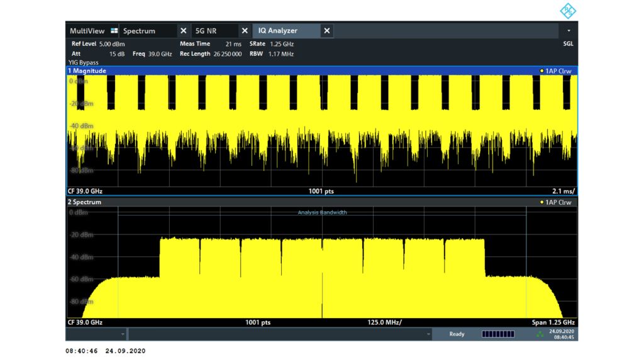Viewport: 644px width, 362px height.
Task: Click the Rohde & Schwarz logo
Action: pyautogui.click(x=567, y=11)
